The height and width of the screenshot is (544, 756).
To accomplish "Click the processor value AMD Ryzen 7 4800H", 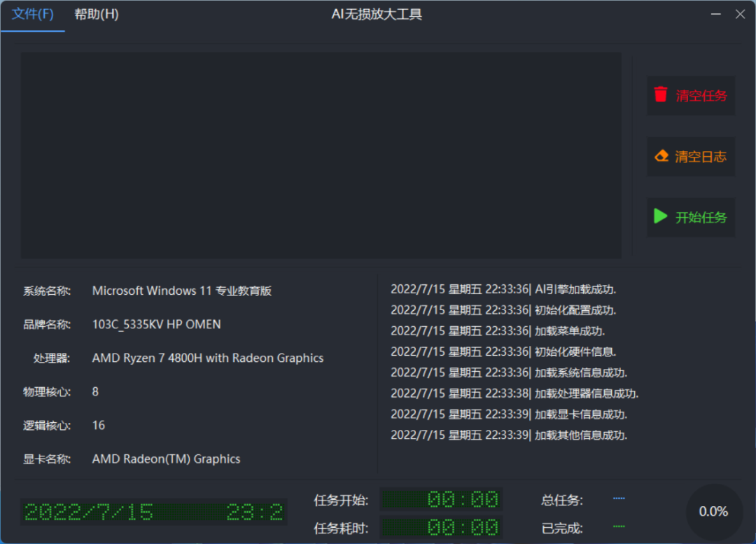I will click(x=208, y=358).
